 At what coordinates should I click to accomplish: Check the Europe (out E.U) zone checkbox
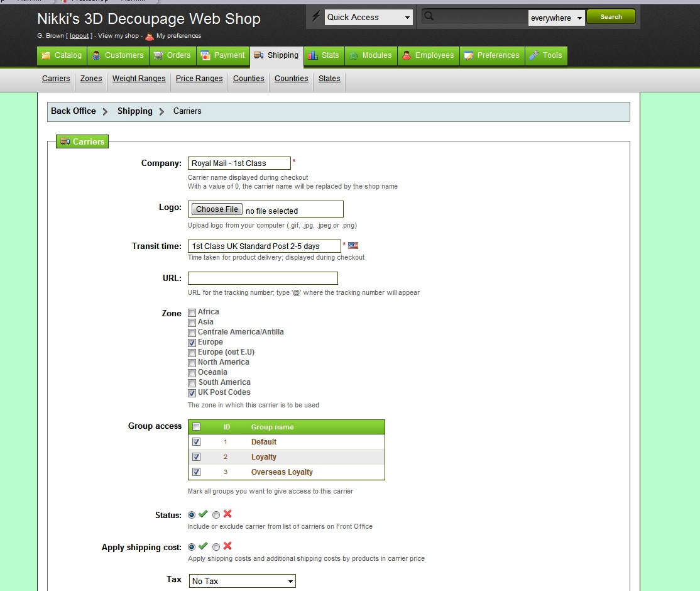point(192,353)
